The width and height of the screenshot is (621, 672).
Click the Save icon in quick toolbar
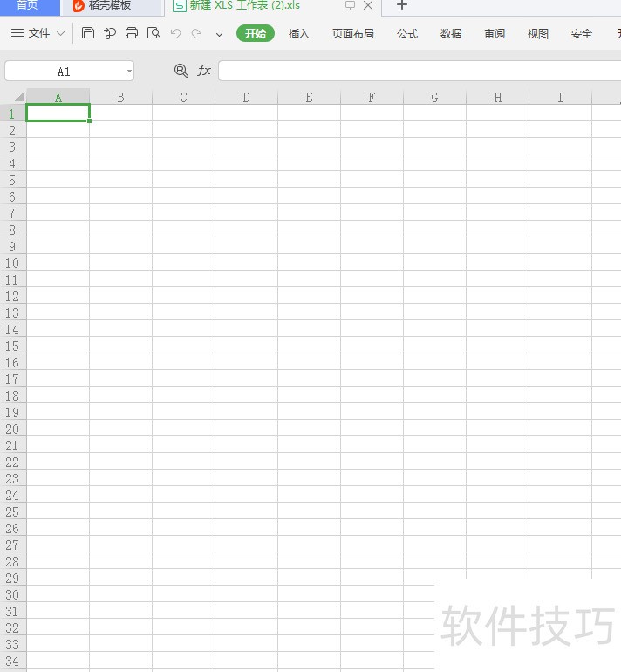coord(88,33)
